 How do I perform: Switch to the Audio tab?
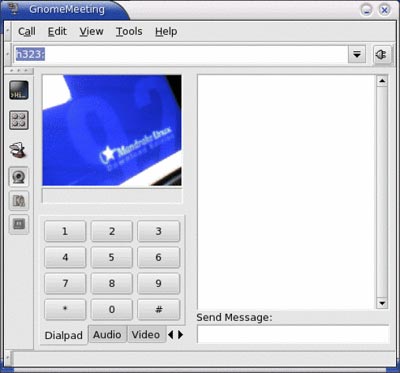point(107,334)
